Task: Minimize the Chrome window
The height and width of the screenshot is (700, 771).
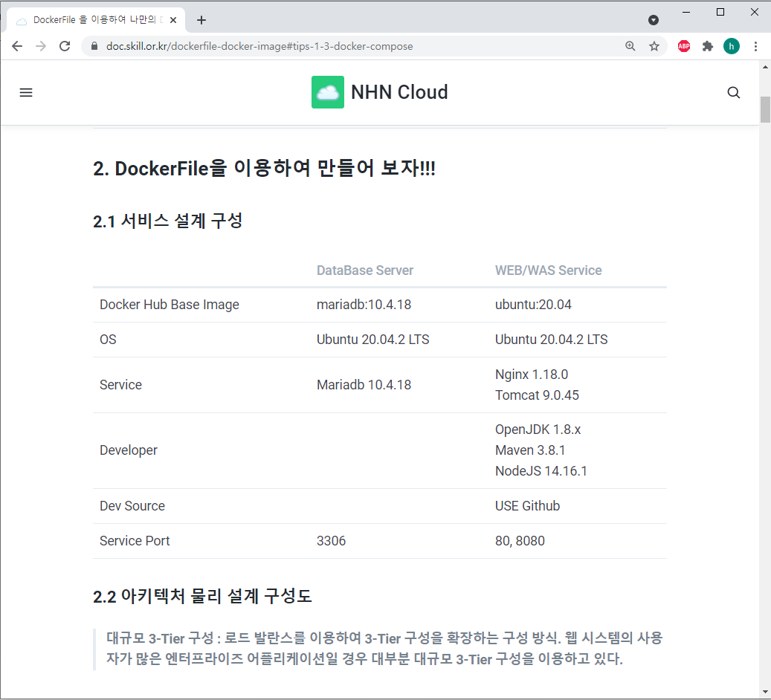Action: 686,13
